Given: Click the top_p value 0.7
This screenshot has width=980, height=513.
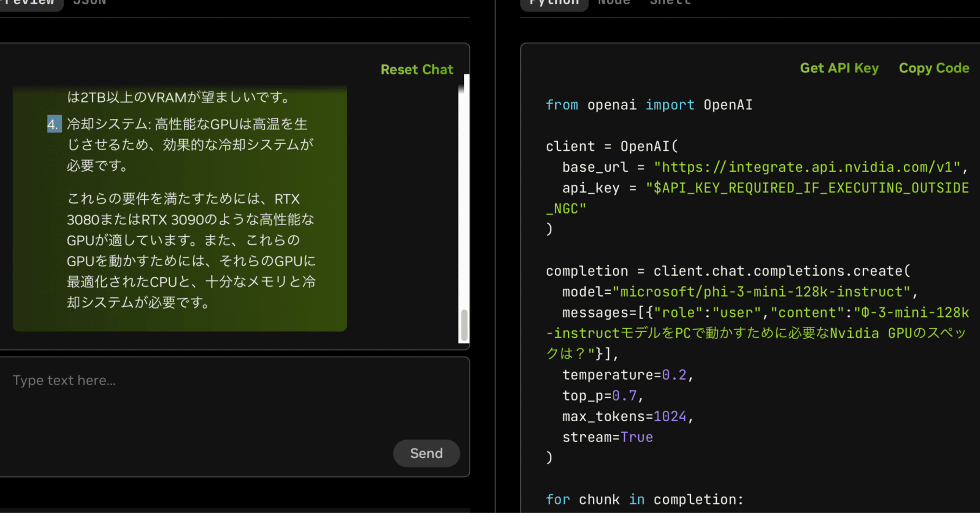Looking at the screenshot, I should click(624, 396).
